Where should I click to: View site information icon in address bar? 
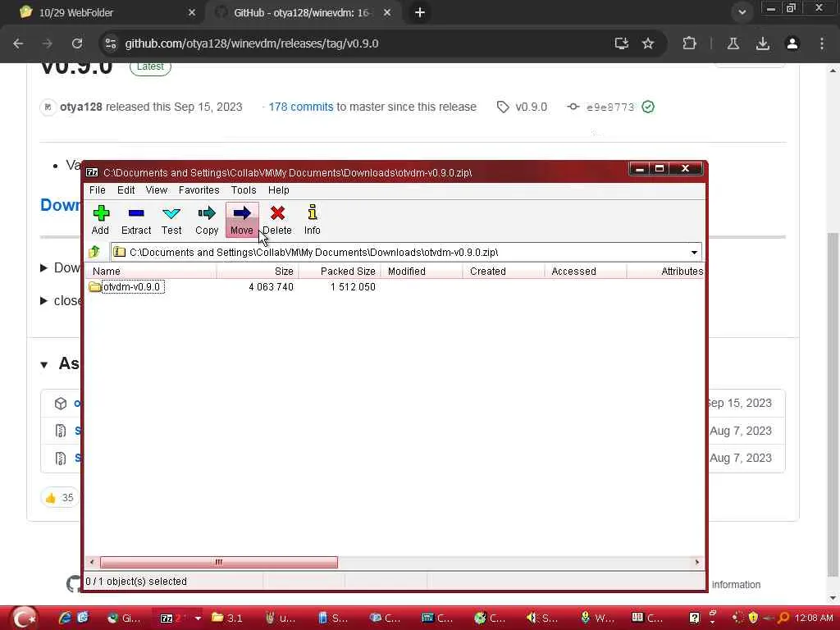[111, 43]
